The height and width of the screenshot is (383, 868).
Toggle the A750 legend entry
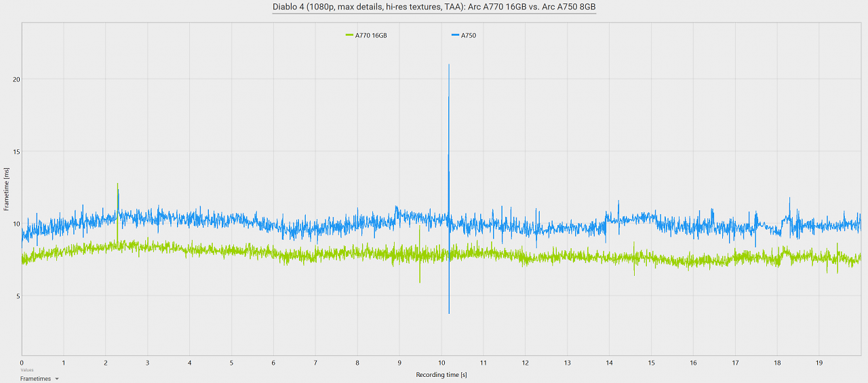click(464, 35)
